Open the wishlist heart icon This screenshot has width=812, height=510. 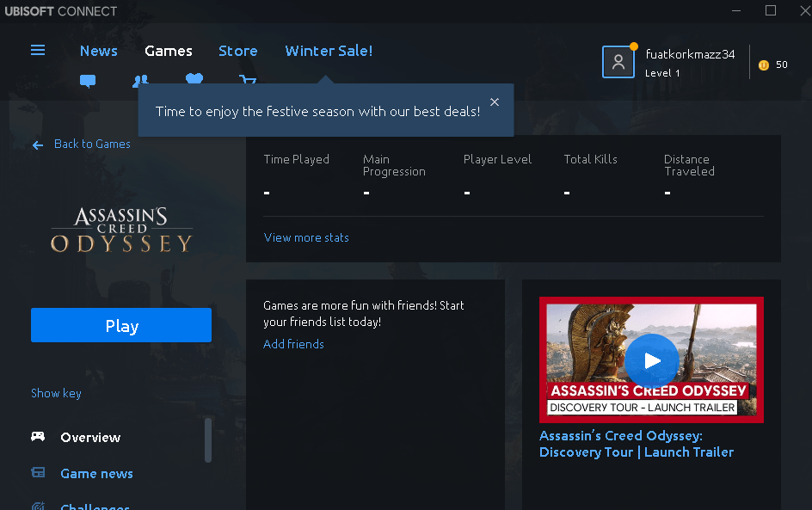click(x=194, y=78)
